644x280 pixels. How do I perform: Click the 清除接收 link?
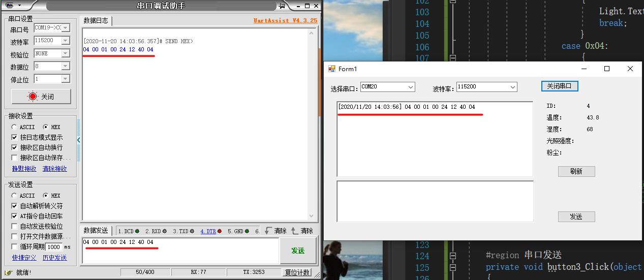click(55, 169)
